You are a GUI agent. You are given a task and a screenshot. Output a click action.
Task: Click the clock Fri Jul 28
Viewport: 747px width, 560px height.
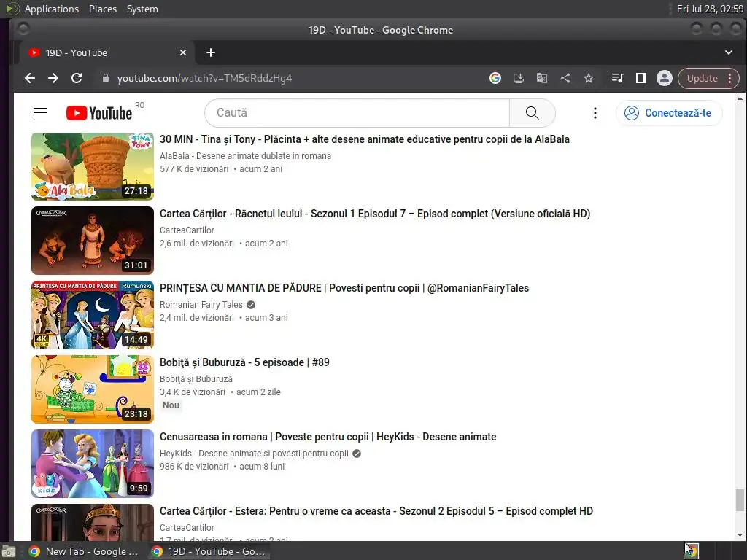(710, 9)
